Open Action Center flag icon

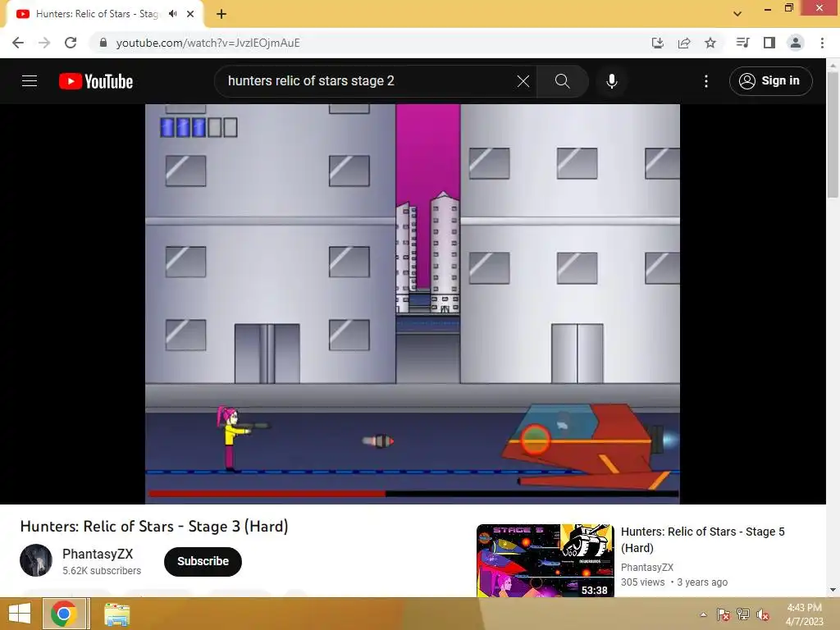pyautogui.click(x=723, y=614)
